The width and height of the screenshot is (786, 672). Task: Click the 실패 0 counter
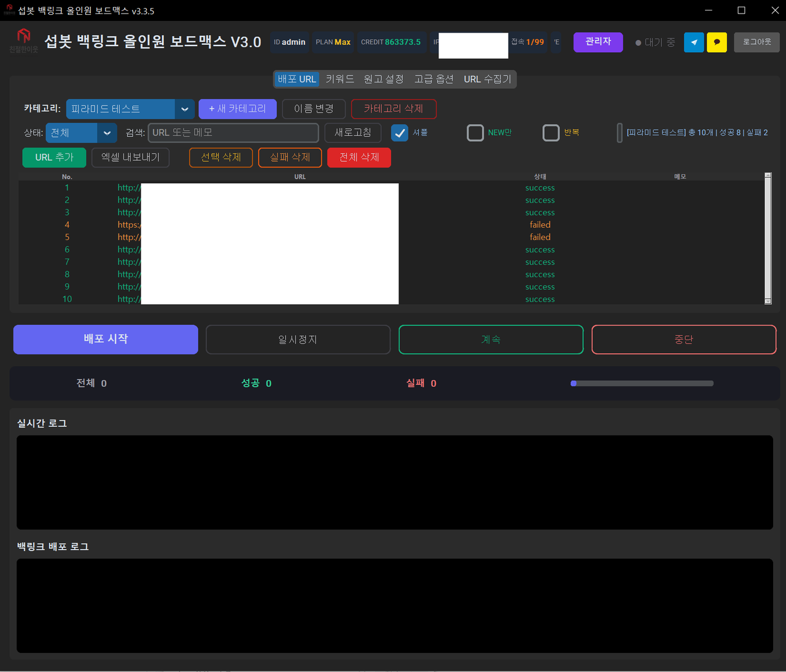421,383
